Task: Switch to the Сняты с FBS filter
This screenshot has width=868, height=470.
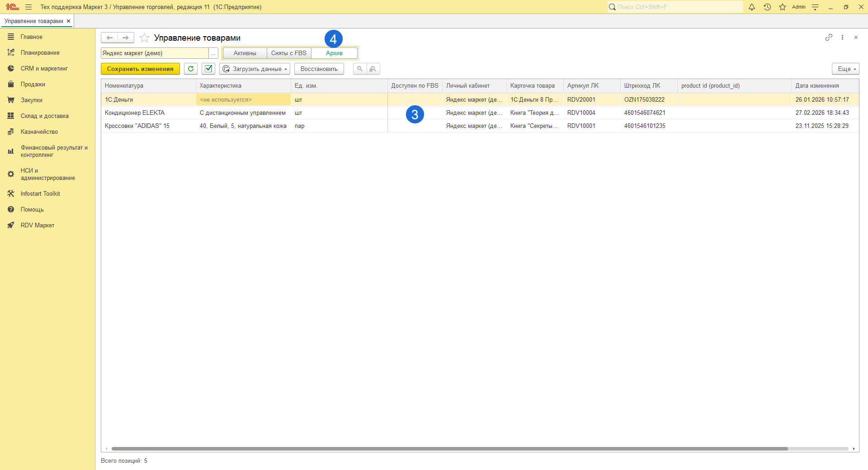Action: [289, 53]
